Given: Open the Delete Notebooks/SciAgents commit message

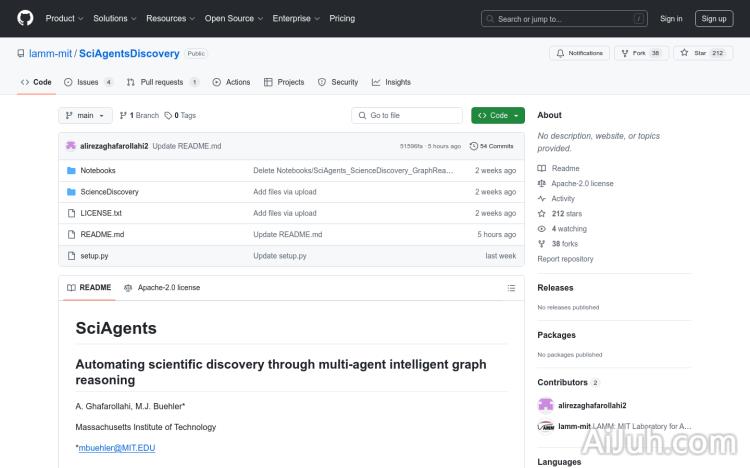Looking at the screenshot, I should [x=353, y=170].
